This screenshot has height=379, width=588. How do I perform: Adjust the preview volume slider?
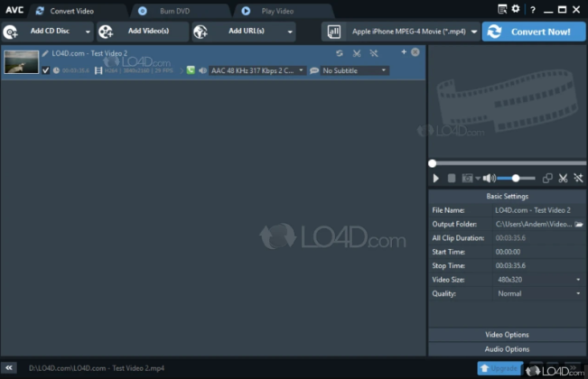516,179
